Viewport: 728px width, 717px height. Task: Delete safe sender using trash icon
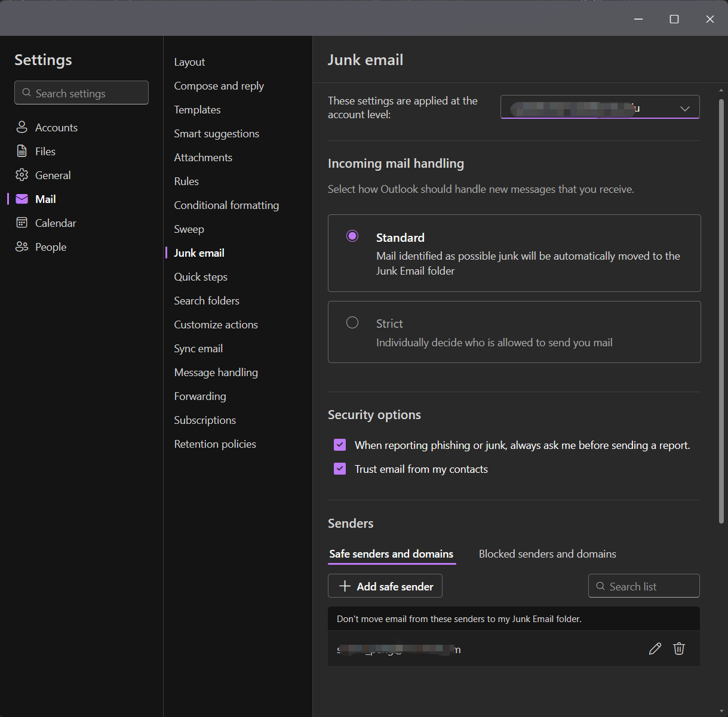(x=679, y=649)
